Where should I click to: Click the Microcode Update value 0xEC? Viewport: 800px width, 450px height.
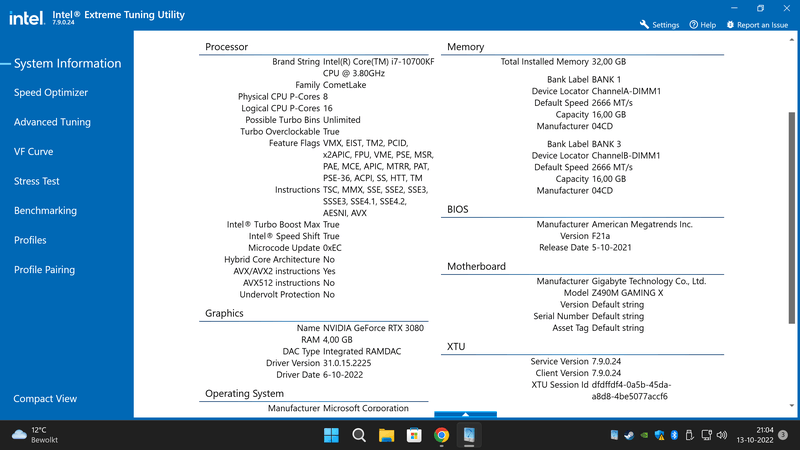(x=332, y=247)
